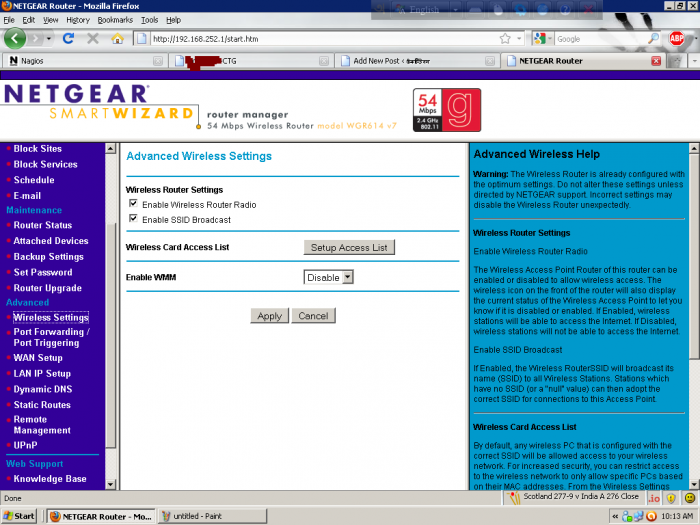Click the Google search engine icon
This screenshot has width=700, height=525.
coord(540,39)
